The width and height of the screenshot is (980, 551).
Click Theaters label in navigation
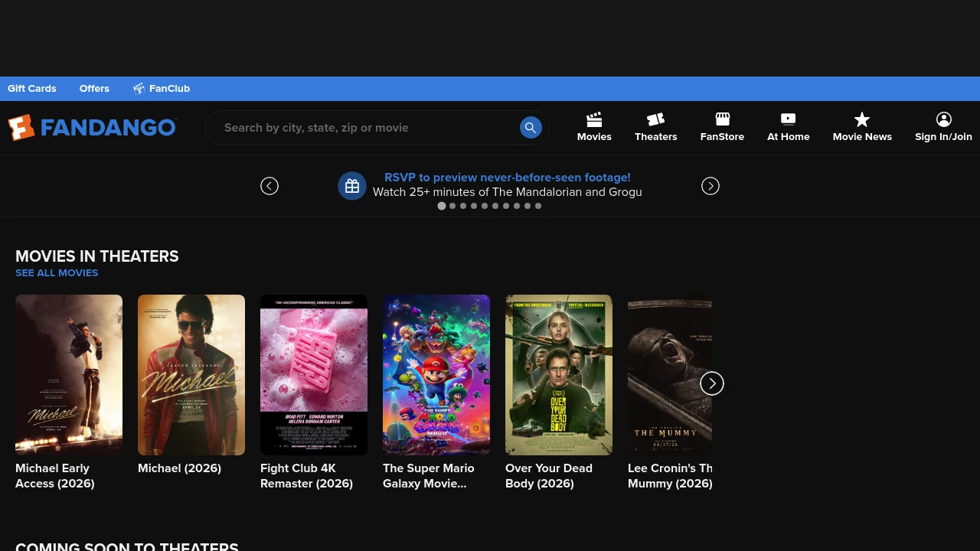click(x=656, y=137)
